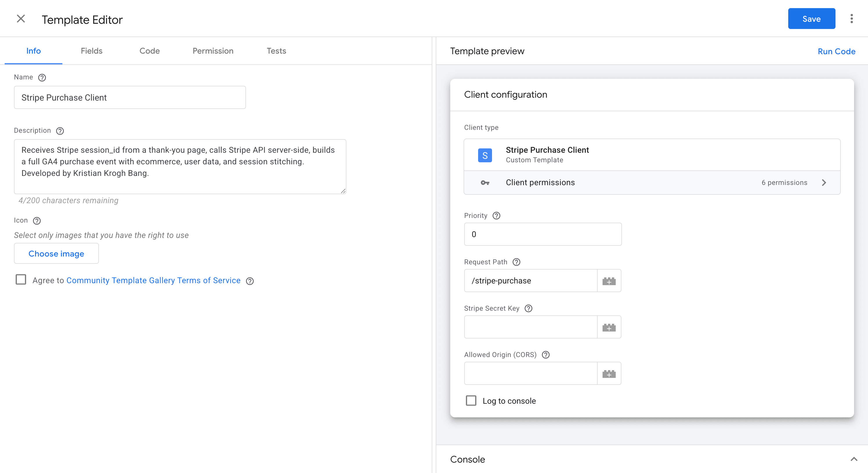
Task: Click the key icon beside Client permissions
Action: coord(485,183)
